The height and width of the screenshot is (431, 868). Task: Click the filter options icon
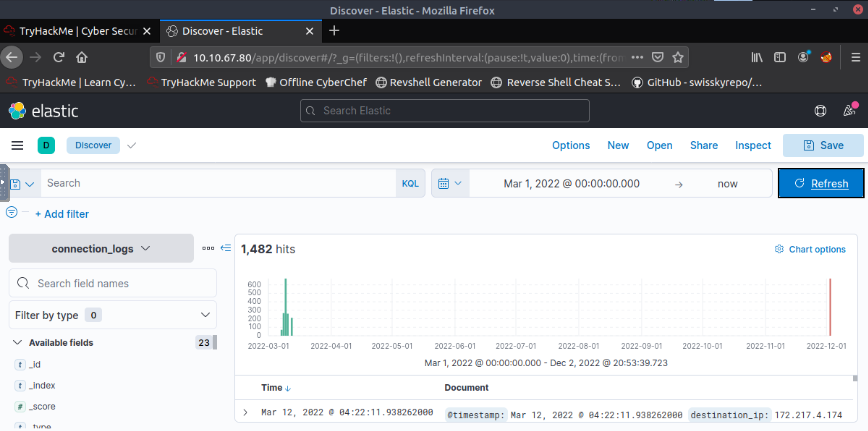click(x=12, y=212)
